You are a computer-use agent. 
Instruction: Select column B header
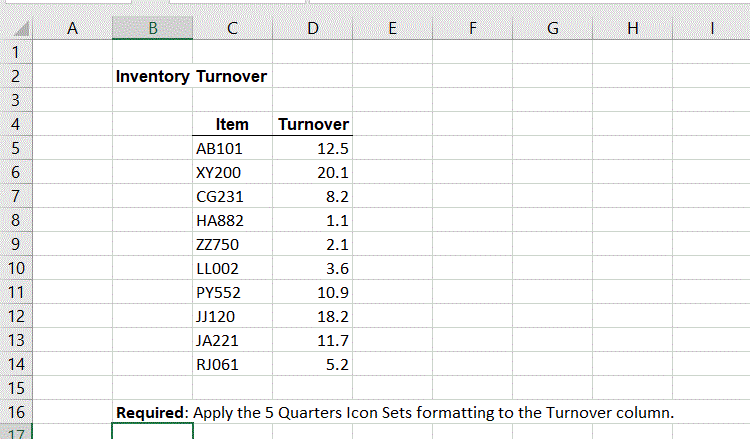pos(153,28)
